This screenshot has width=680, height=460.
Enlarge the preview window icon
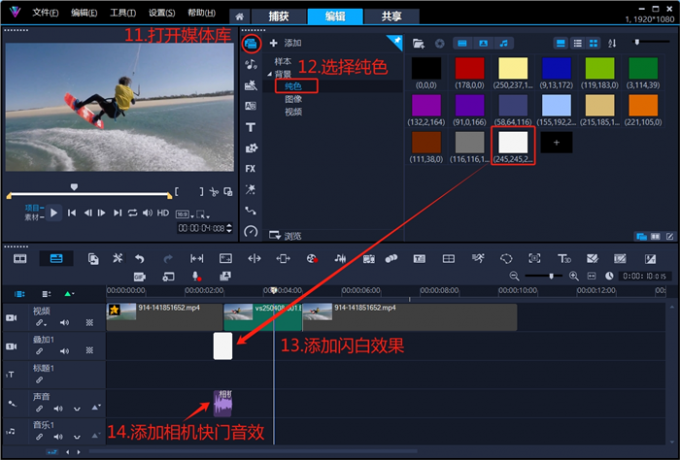coord(228,191)
